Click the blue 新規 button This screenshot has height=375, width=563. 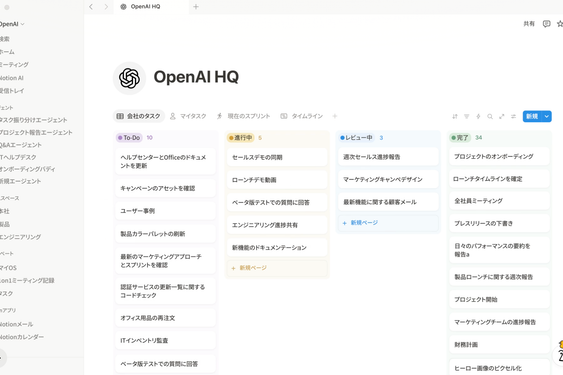click(532, 116)
